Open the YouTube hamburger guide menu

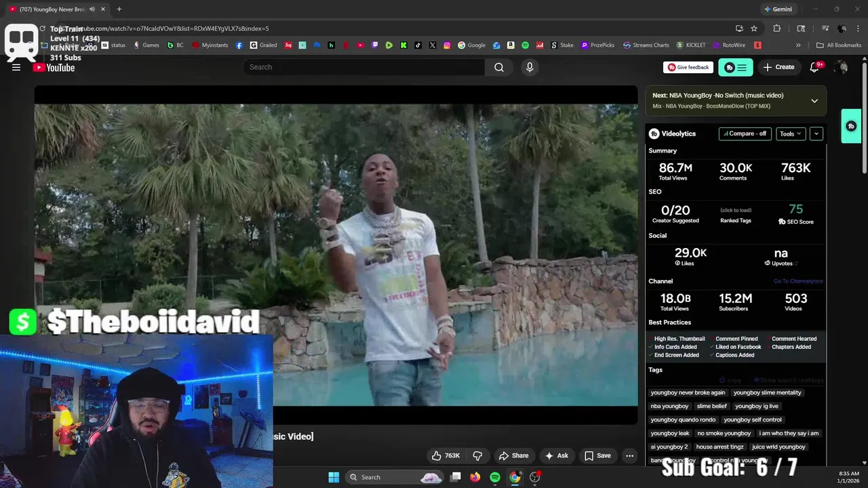(16, 67)
